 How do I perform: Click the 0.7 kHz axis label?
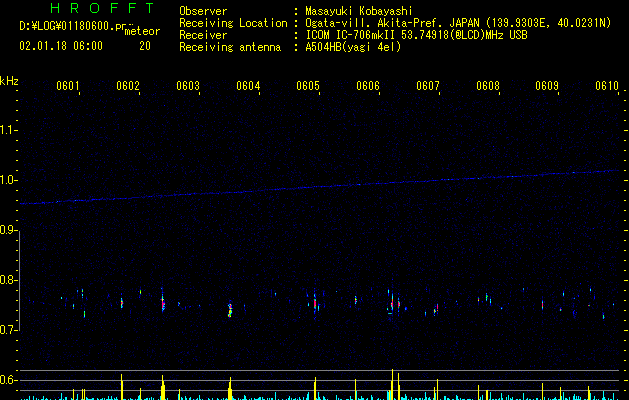pos(9,330)
